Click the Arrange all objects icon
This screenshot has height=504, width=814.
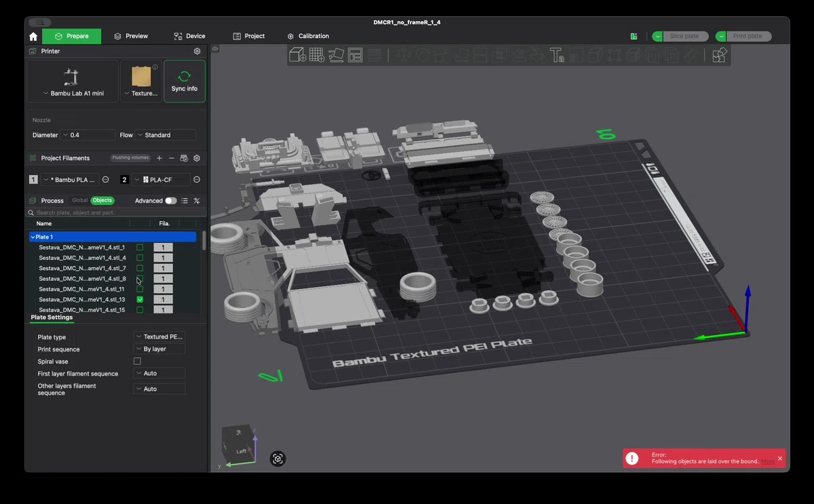tap(355, 55)
